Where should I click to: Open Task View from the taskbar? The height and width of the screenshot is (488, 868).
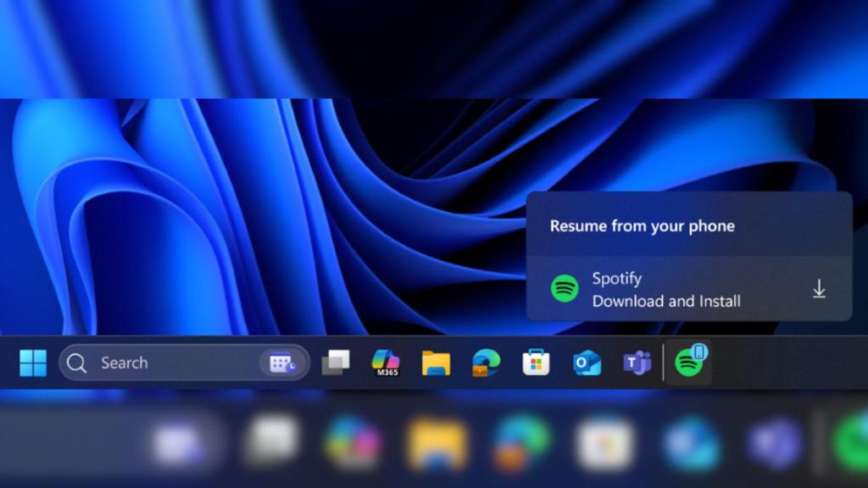pyautogui.click(x=336, y=363)
